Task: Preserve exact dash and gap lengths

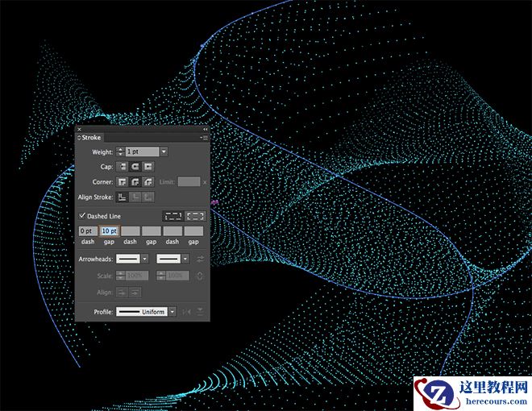Action: coord(173,216)
